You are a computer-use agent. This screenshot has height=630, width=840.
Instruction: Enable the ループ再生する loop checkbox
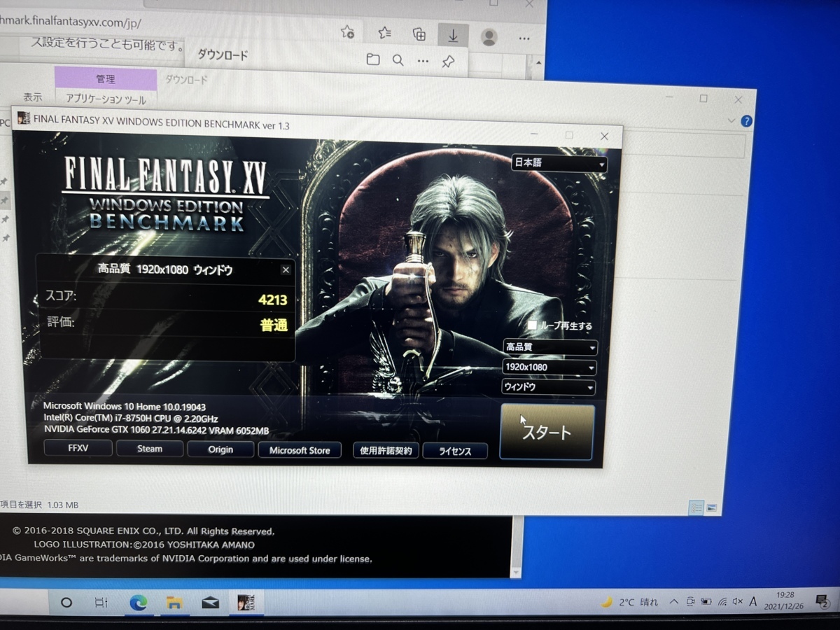[x=532, y=325]
